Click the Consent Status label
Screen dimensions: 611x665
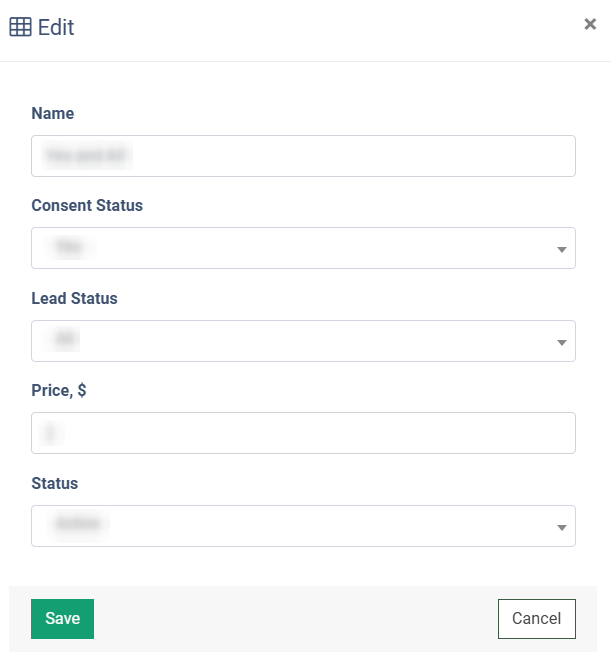[x=87, y=206]
